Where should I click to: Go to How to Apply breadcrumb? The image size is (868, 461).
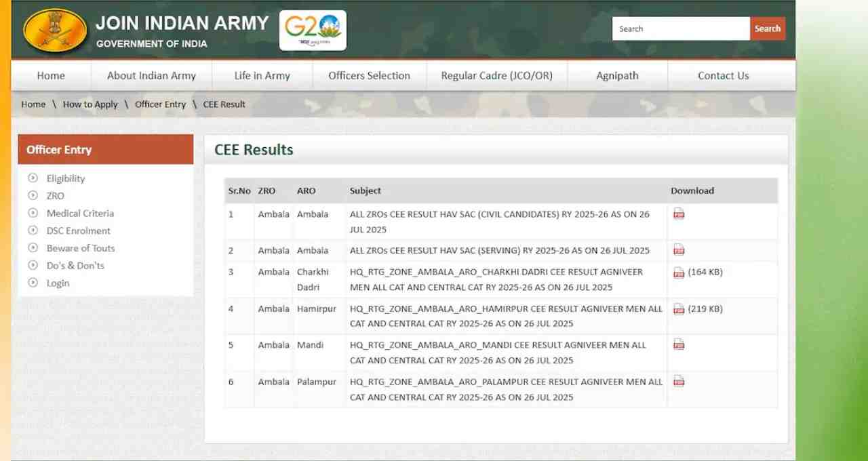(x=90, y=104)
